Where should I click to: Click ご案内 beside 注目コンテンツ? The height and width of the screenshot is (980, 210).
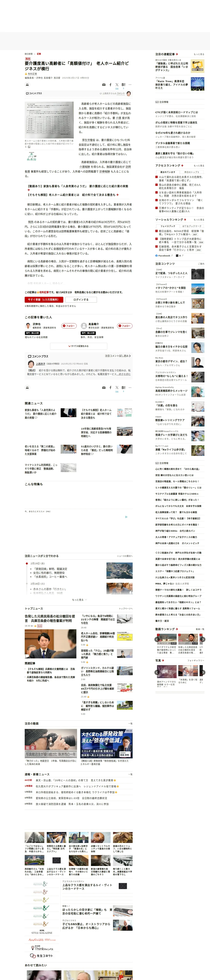(201, 264)
